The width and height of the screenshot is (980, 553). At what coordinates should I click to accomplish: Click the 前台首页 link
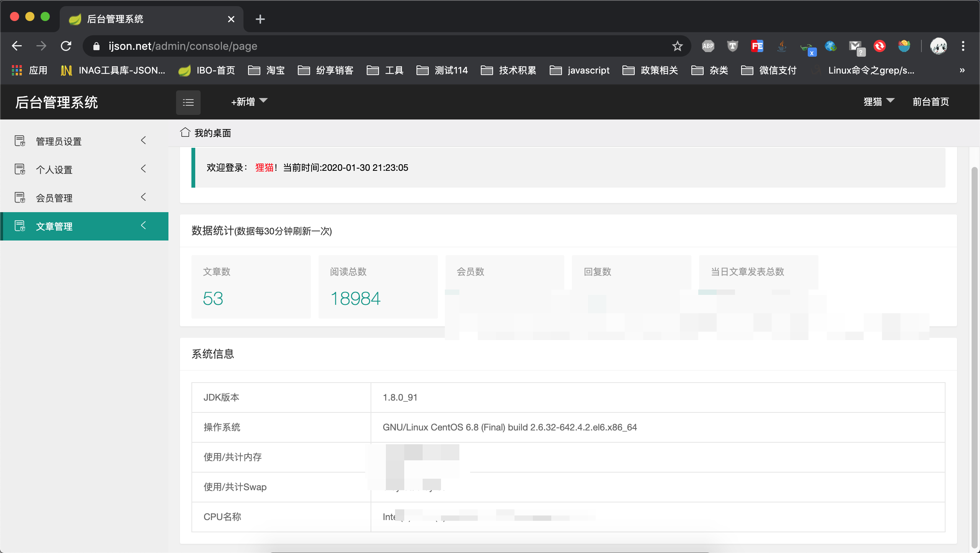[x=931, y=101]
